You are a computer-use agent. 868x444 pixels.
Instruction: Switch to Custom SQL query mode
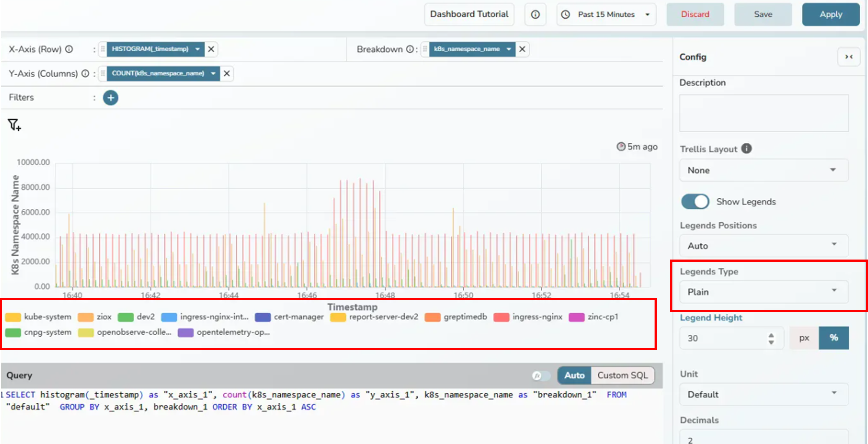click(x=622, y=375)
